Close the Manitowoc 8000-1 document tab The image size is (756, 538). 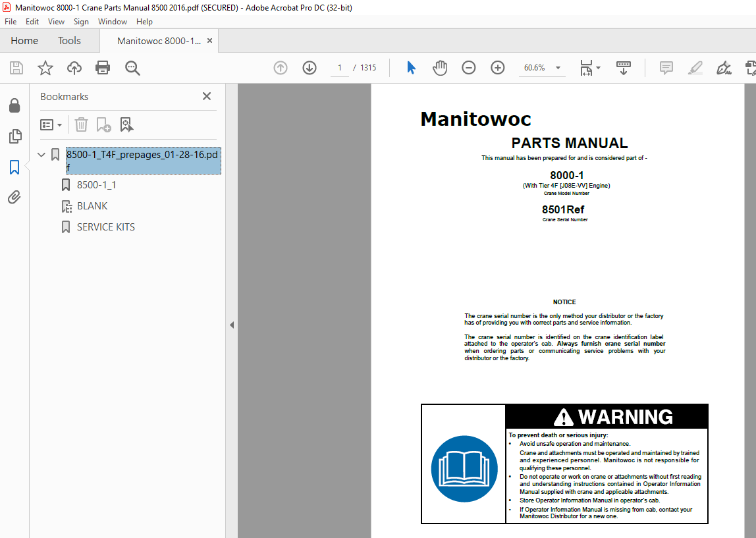pos(209,40)
